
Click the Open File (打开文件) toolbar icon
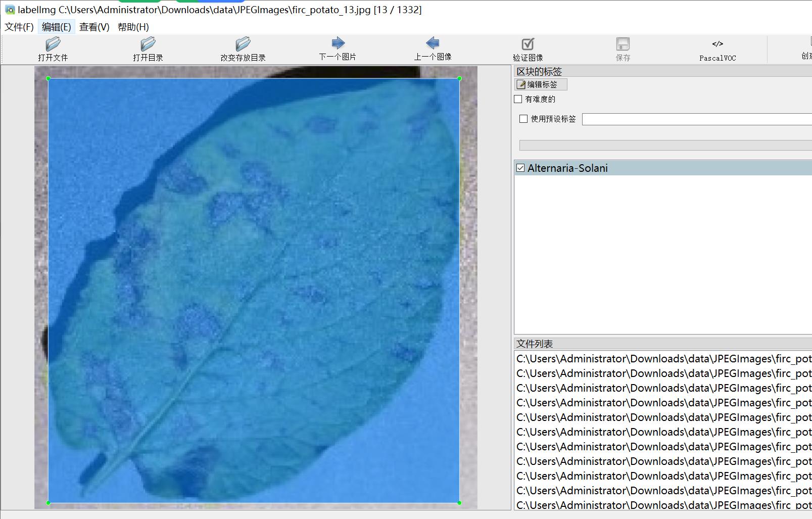pos(53,44)
